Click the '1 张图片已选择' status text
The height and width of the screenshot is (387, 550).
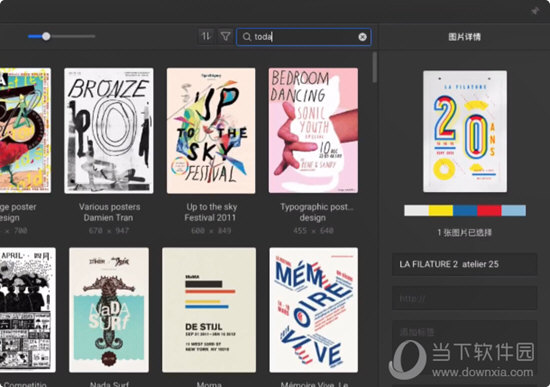(x=464, y=232)
